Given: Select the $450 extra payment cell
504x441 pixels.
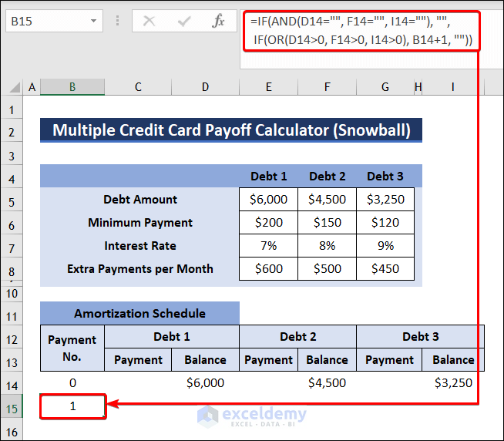Looking at the screenshot, I should [x=385, y=268].
